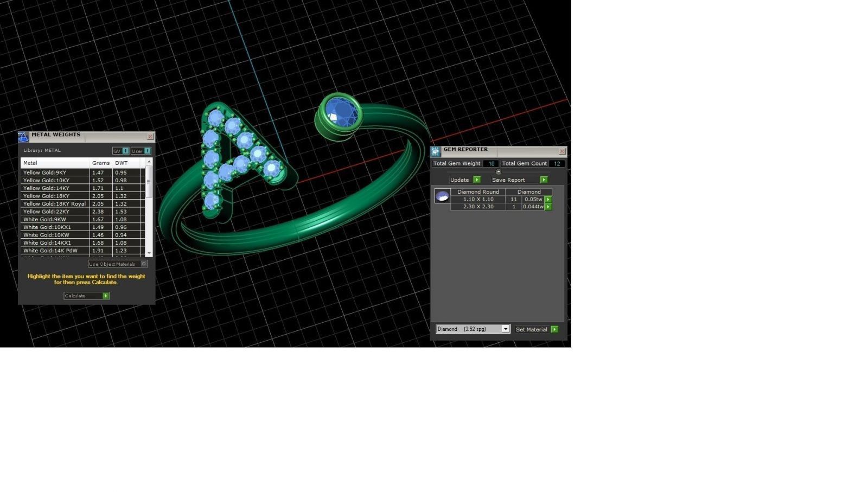This screenshot has width=868, height=492.
Task: Click the Metal Weights panel logo icon
Action: point(23,137)
